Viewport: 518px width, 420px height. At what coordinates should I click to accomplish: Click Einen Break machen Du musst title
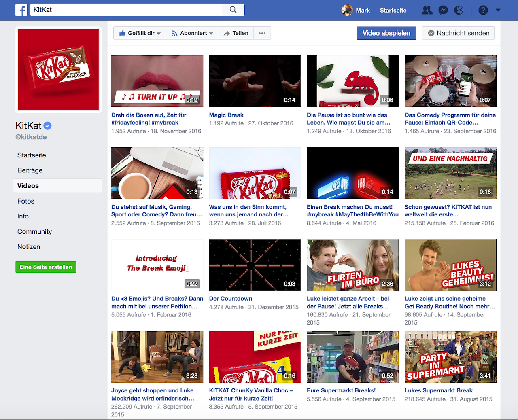click(352, 210)
